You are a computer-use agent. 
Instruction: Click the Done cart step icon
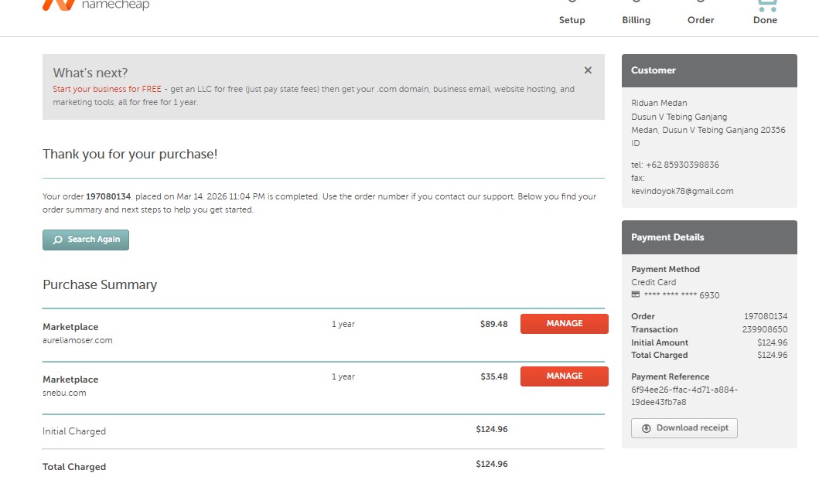[x=765, y=5]
